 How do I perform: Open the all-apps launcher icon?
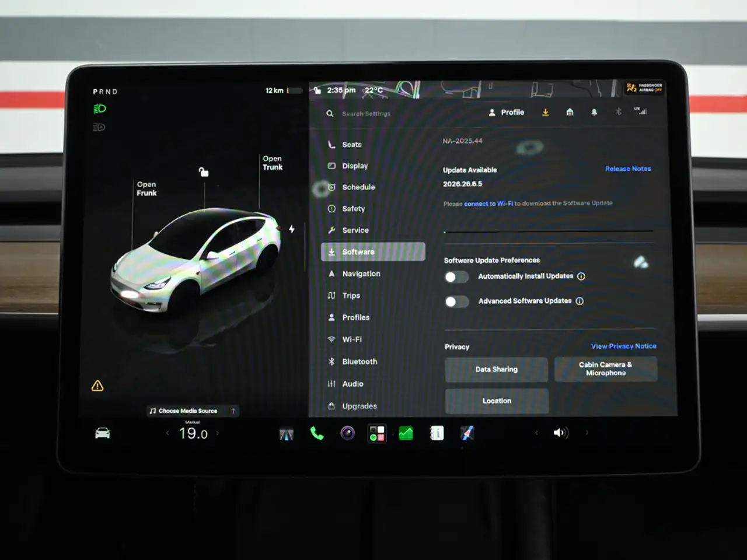(x=377, y=433)
